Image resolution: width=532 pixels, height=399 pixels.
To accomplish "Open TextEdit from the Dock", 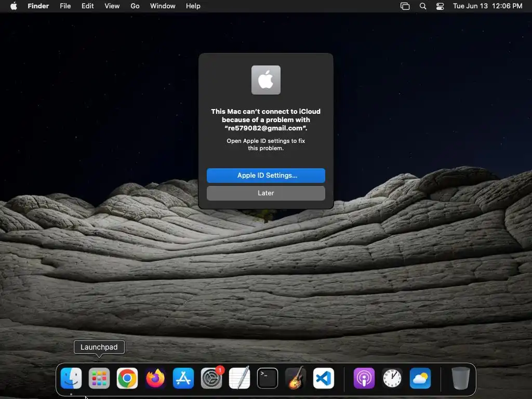I will click(x=240, y=378).
